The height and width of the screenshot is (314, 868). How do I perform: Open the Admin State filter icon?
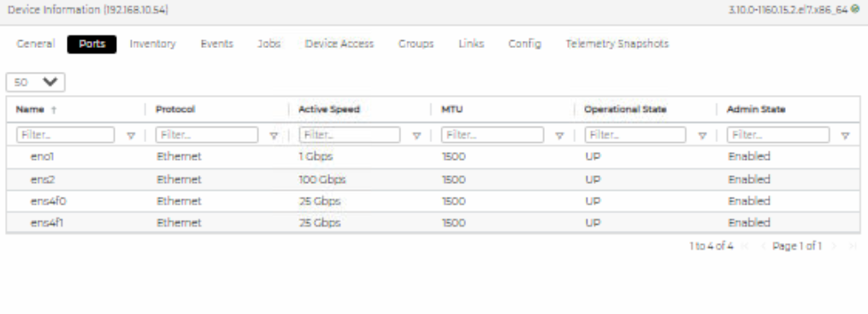click(x=845, y=136)
